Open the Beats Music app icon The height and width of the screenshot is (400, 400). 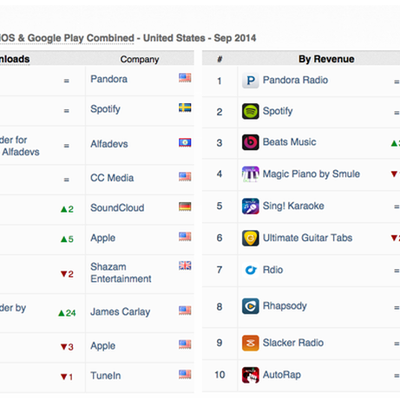[250, 142]
